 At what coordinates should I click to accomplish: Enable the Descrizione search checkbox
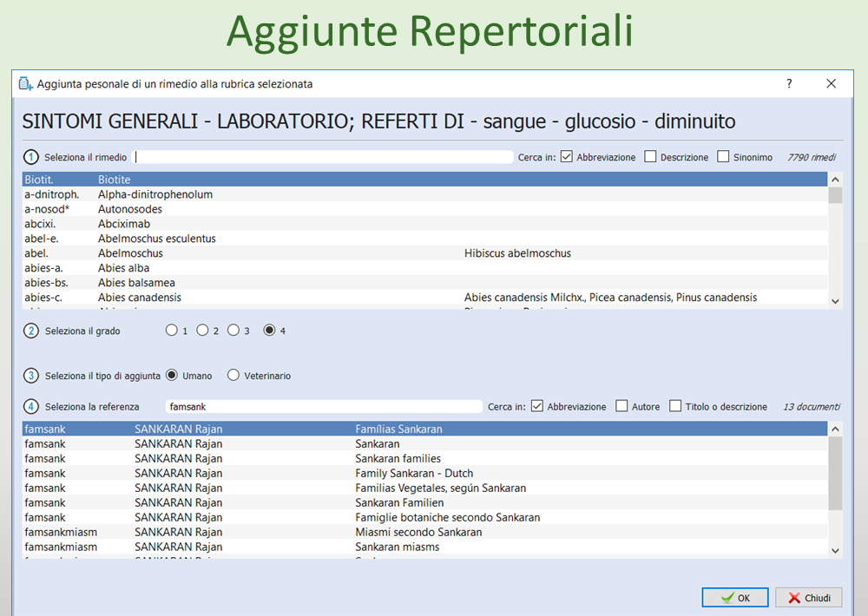point(650,157)
